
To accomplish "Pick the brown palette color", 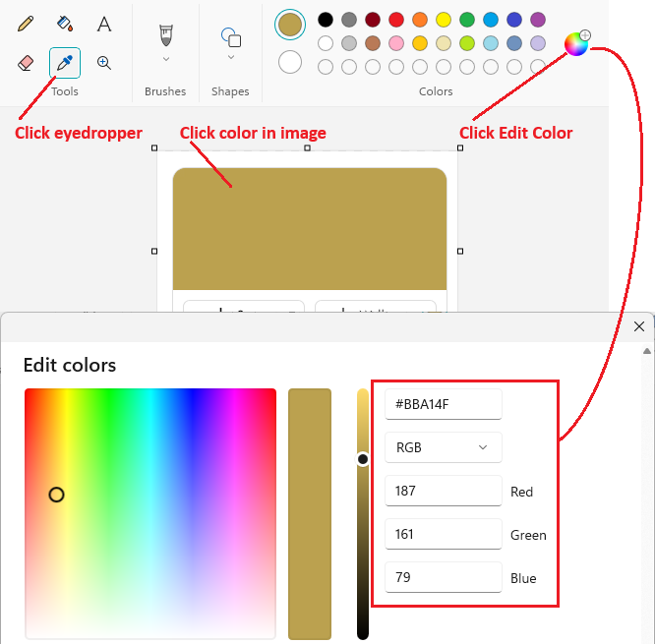I will tap(373, 43).
